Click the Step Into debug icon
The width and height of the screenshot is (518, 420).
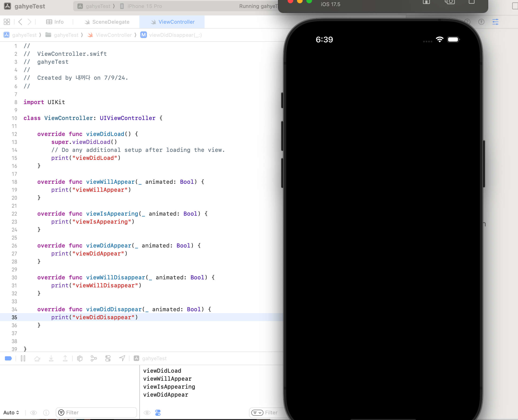click(x=51, y=358)
